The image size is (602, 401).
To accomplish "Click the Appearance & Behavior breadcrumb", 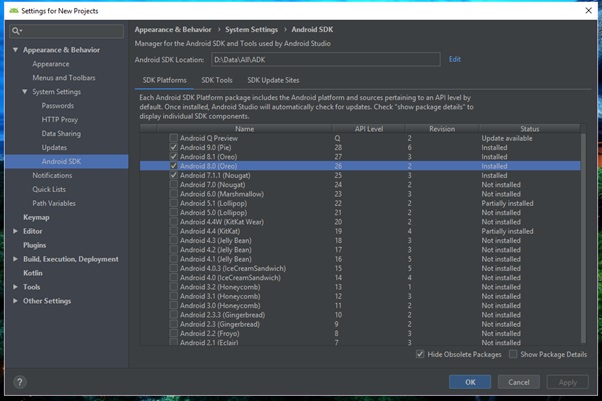I will (173, 30).
